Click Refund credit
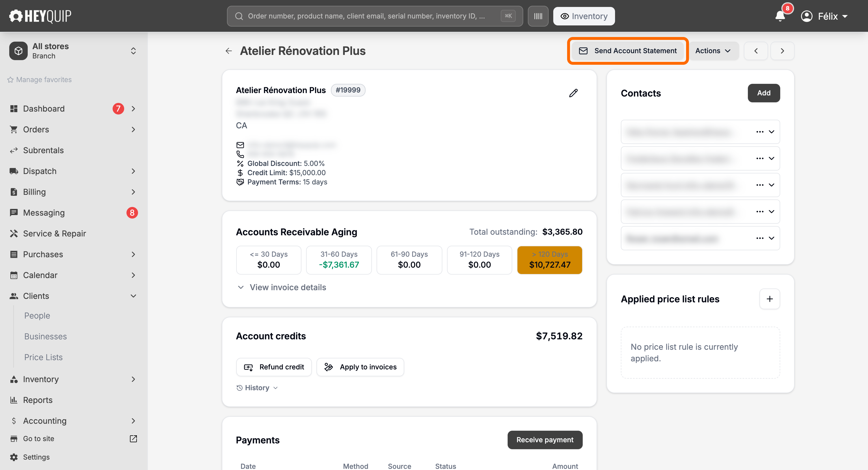This screenshot has height=470, width=868. point(274,367)
